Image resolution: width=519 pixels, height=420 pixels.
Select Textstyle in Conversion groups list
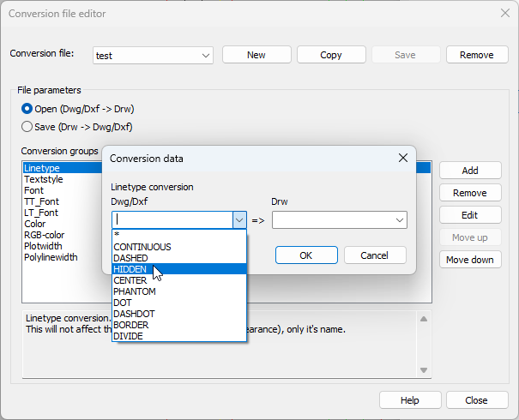[x=43, y=180]
